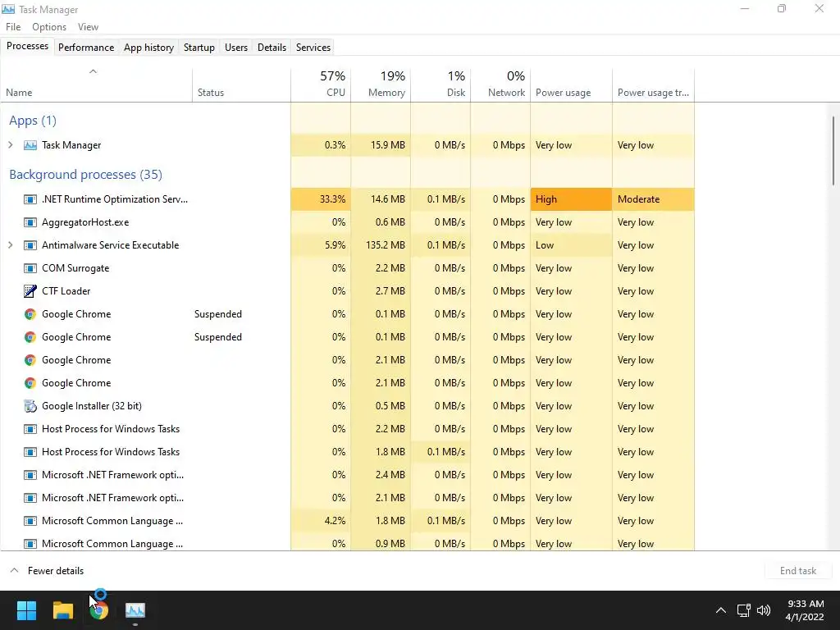This screenshot has width=840, height=630.
Task: Click the Task Manager taskbar icon
Action: point(135,610)
